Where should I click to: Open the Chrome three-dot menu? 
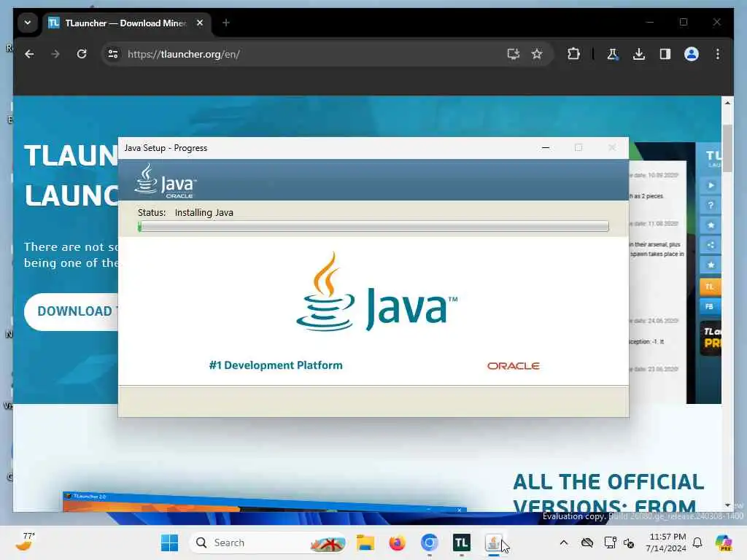coord(718,54)
